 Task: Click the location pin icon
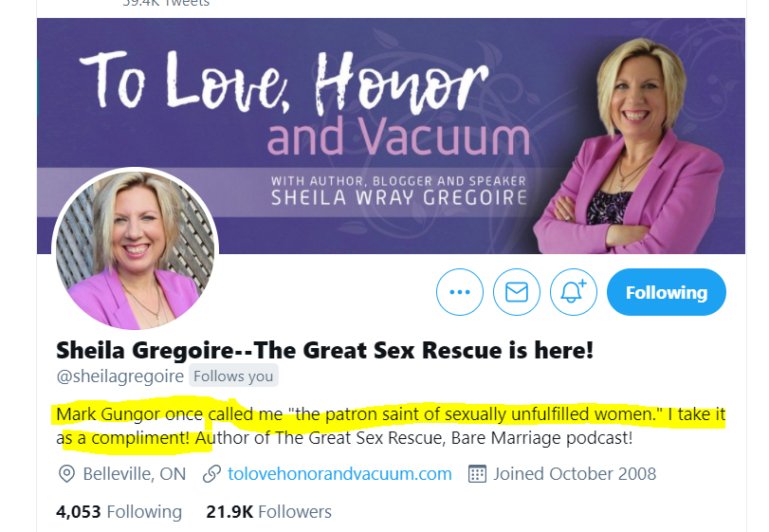click(x=66, y=473)
